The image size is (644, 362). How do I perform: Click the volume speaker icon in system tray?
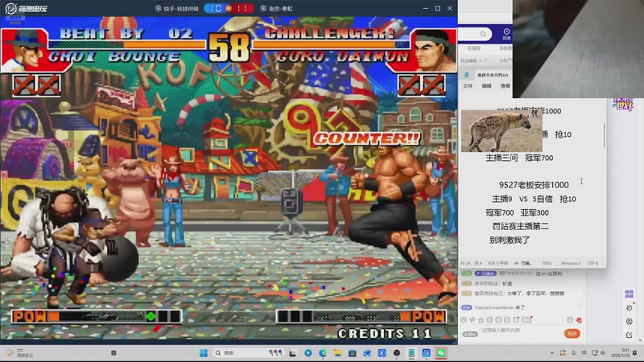coord(603,353)
